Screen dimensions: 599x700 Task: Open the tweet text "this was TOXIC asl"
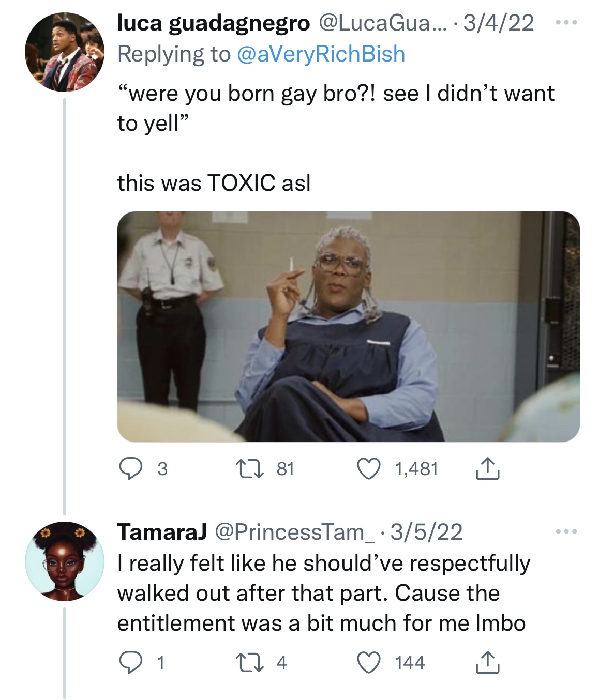pos(214,182)
